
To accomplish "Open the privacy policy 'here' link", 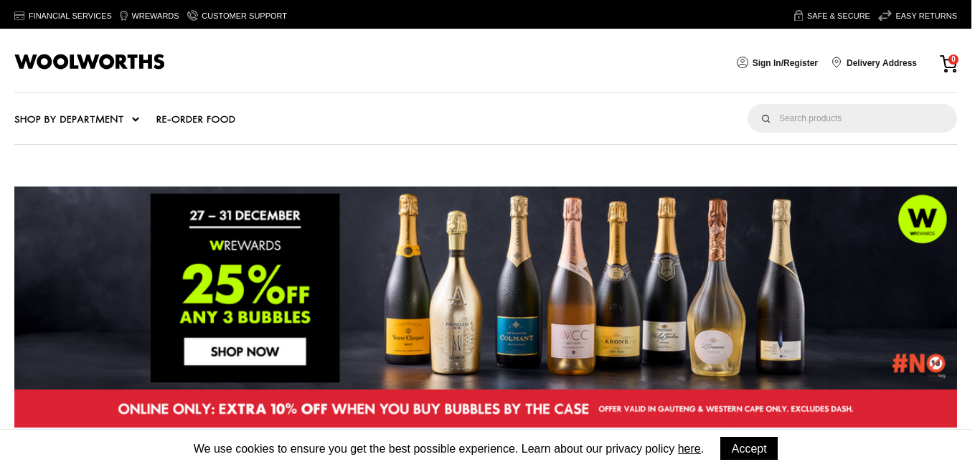I will [689, 449].
